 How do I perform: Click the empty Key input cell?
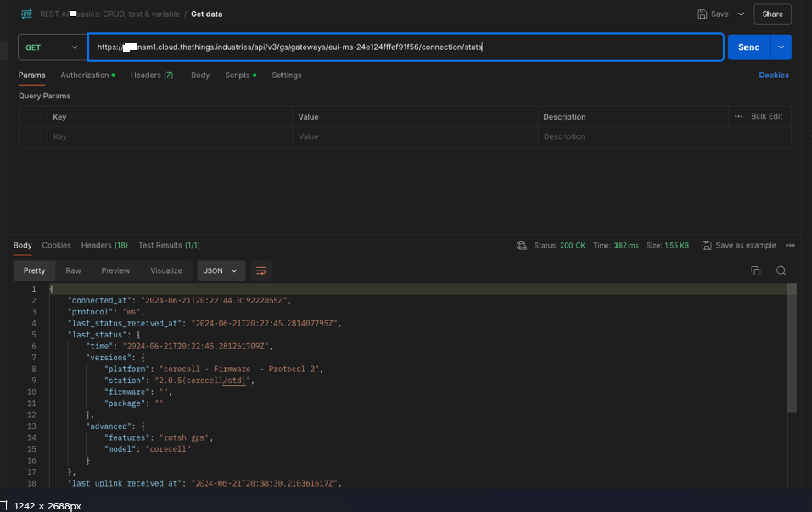pos(170,136)
